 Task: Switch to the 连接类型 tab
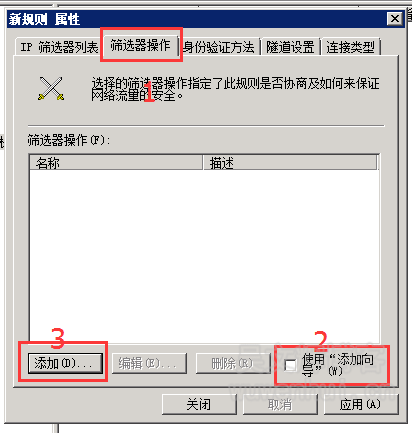click(351, 47)
